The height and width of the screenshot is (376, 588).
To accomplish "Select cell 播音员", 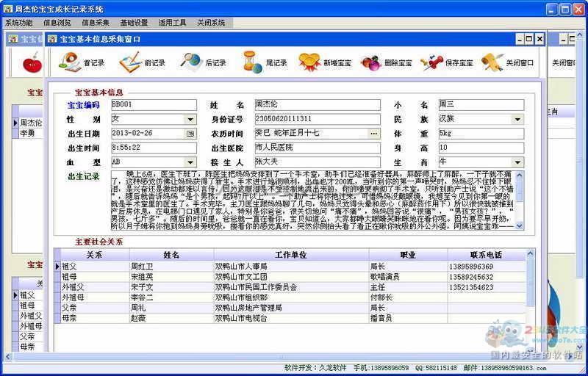I will coord(408,318).
